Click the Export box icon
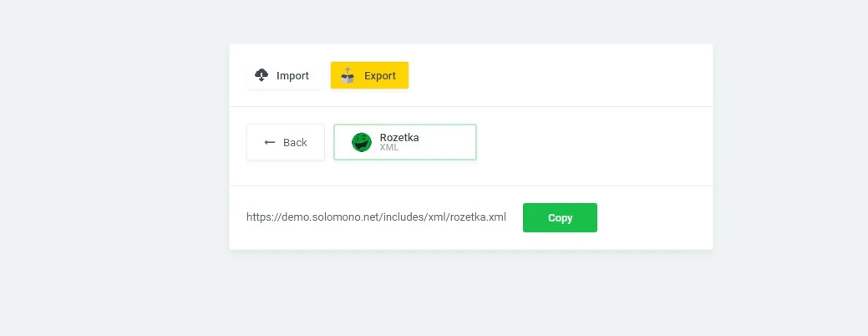868x336 pixels. (348, 75)
